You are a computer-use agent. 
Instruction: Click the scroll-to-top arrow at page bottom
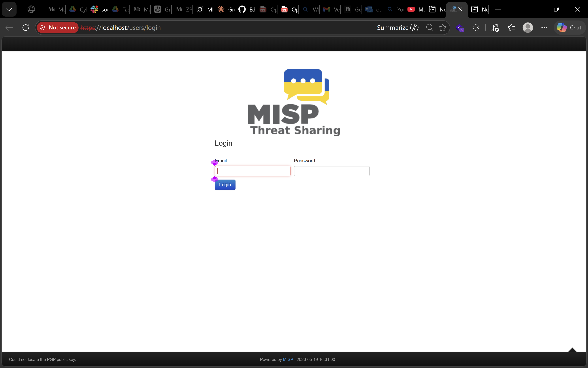[x=572, y=350]
